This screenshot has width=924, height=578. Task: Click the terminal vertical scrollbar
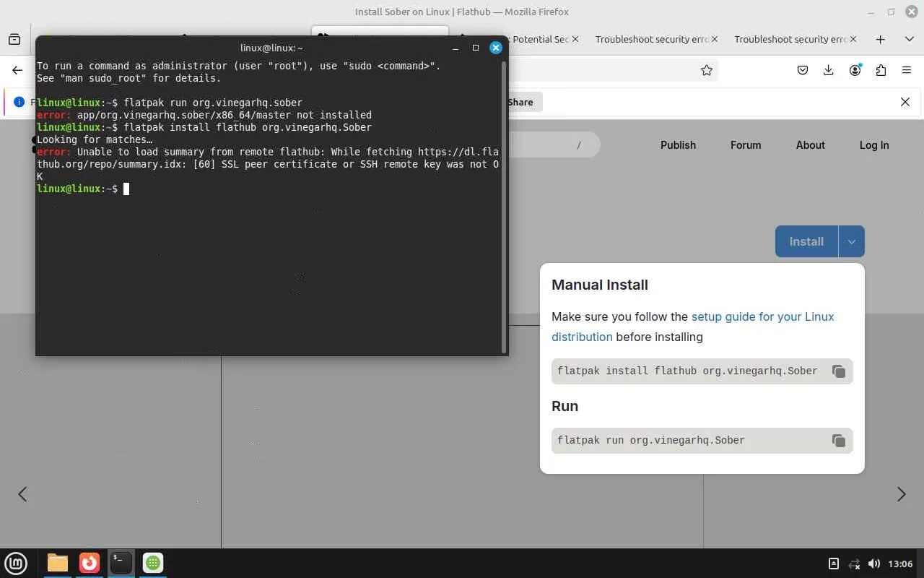click(504, 207)
